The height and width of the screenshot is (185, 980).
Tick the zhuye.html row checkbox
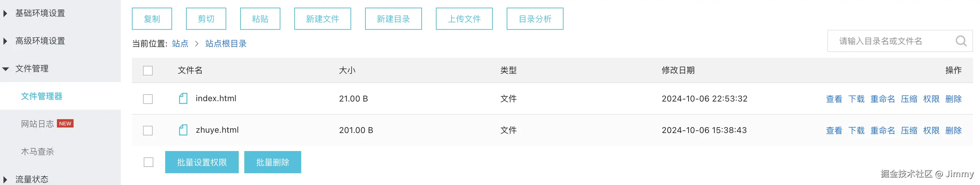tap(147, 131)
